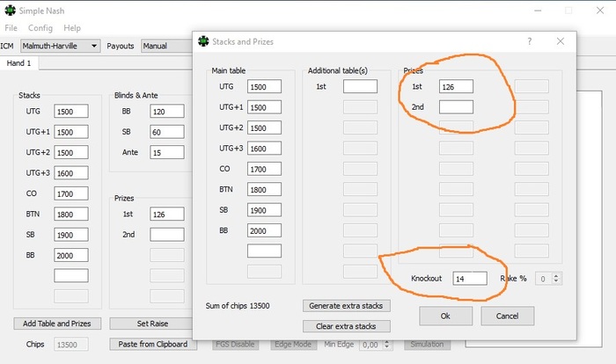Click Cancel in the Stacks and Prizes dialog
The width and height of the screenshot is (616, 364).
click(507, 317)
